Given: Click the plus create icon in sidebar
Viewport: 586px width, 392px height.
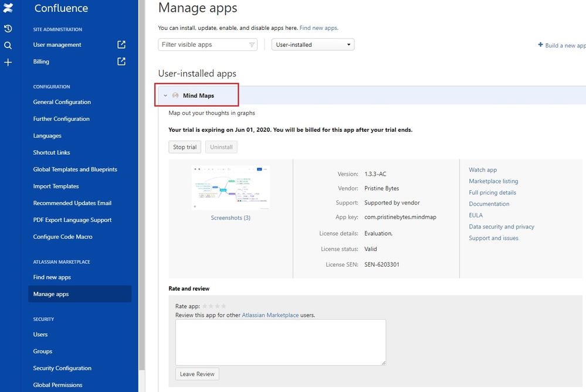Looking at the screenshot, I should (8, 62).
